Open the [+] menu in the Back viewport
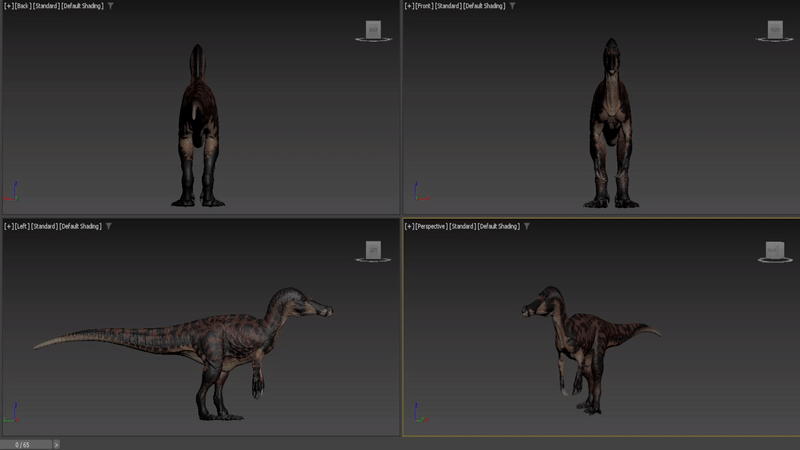 (9, 6)
